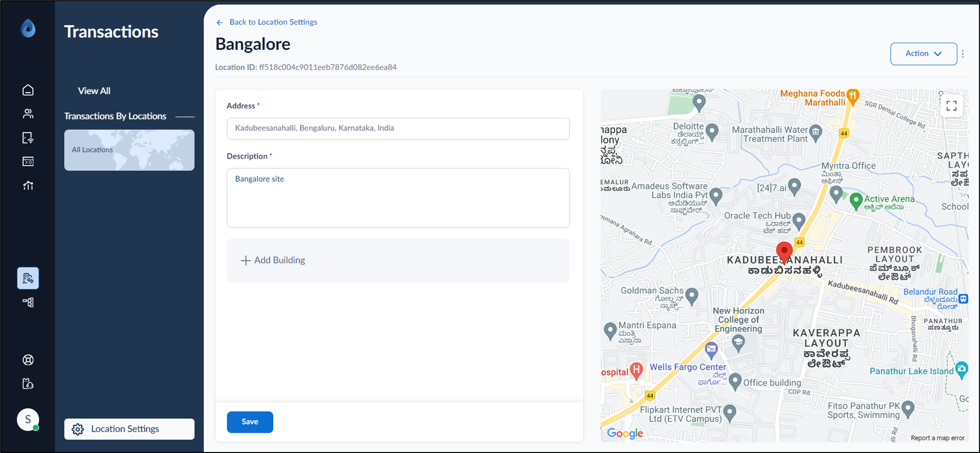Click Report a map error link
Screen dimensions: 980x453
tap(937, 438)
